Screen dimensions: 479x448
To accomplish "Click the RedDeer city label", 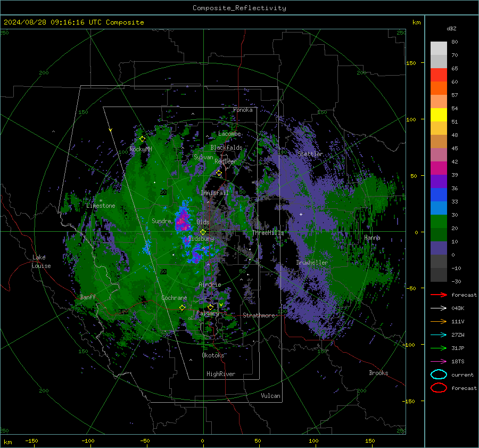I will [226, 161].
